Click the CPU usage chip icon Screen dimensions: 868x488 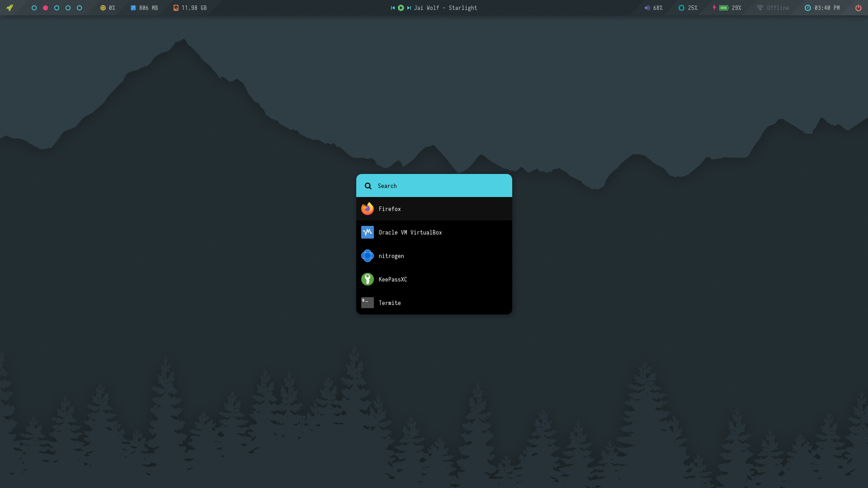point(103,8)
